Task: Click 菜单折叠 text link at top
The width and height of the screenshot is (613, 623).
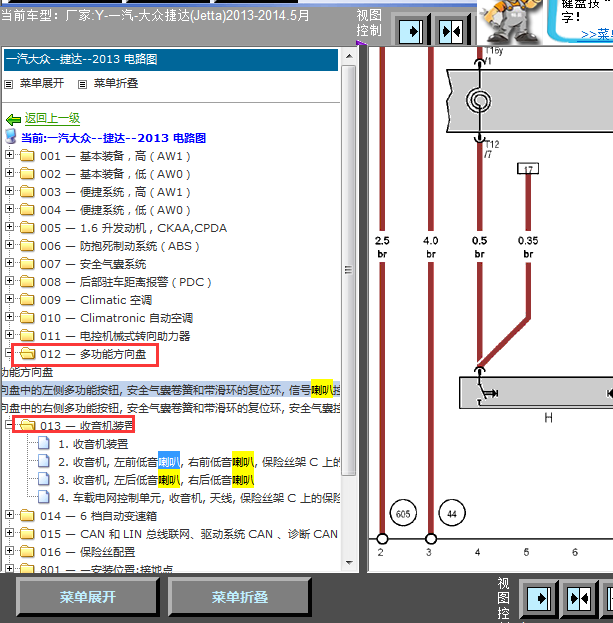Action: [x=116, y=83]
